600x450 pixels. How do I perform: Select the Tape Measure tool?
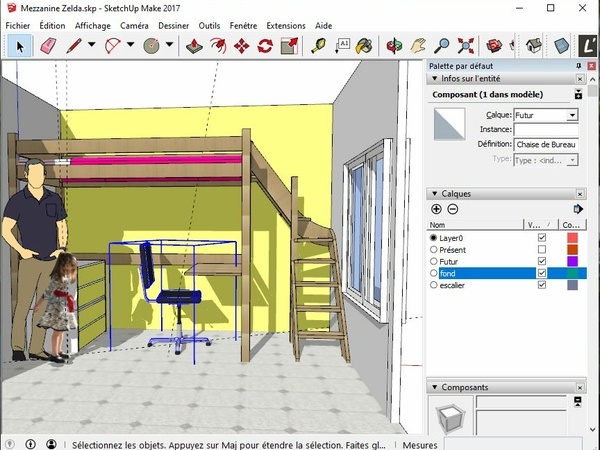click(x=319, y=46)
